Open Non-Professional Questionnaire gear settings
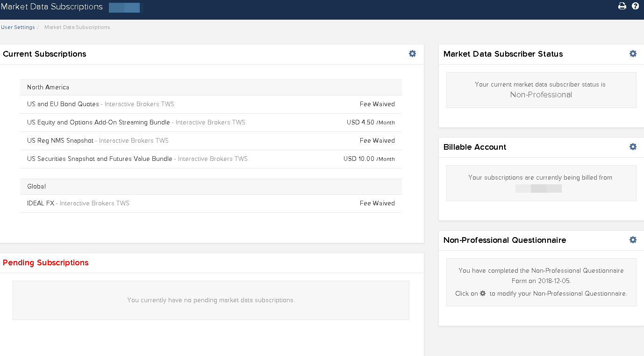 pyautogui.click(x=633, y=240)
